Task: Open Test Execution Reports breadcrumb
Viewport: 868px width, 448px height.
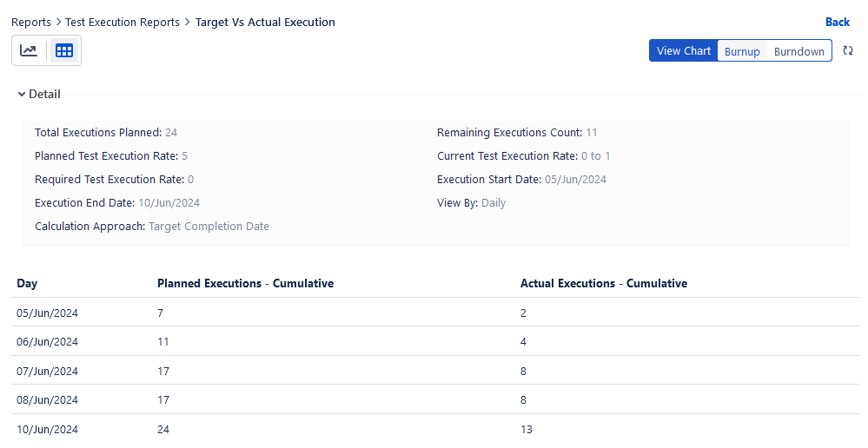Action: point(123,22)
